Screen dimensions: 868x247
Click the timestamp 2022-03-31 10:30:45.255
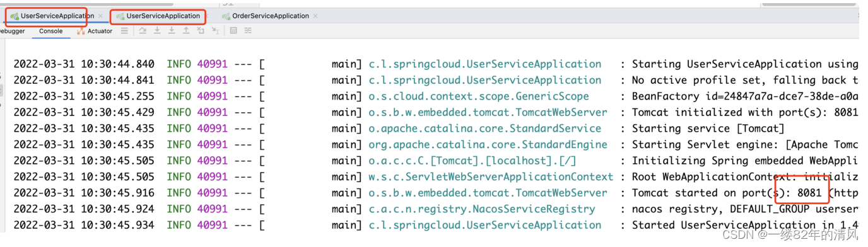click(x=84, y=96)
